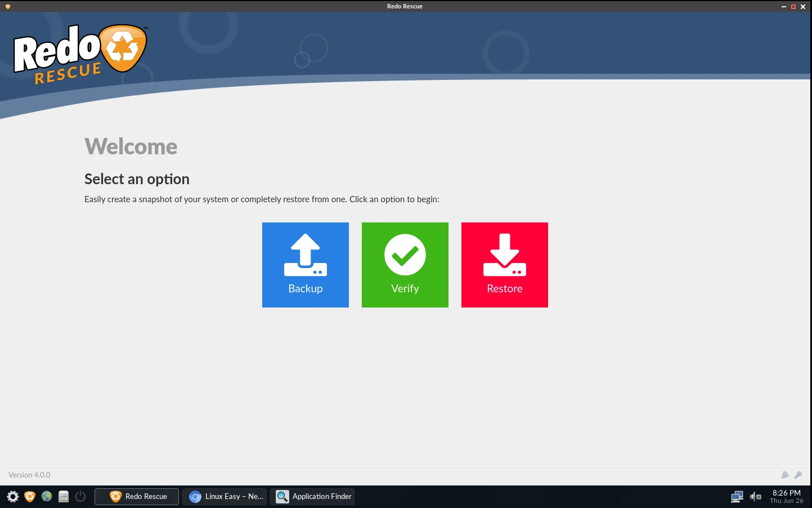Open the file manager cabinet icon
The height and width of the screenshot is (508, 812).
click(64, 496)
